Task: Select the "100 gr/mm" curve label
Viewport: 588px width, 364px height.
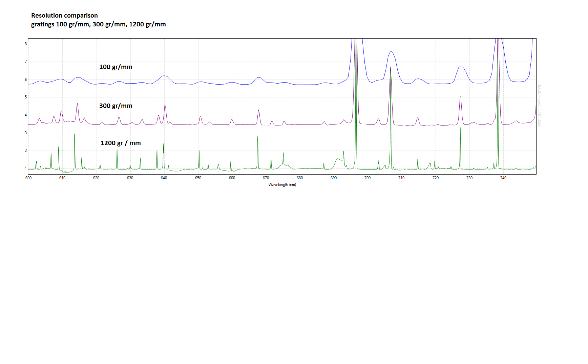Action: coord(115,67)
